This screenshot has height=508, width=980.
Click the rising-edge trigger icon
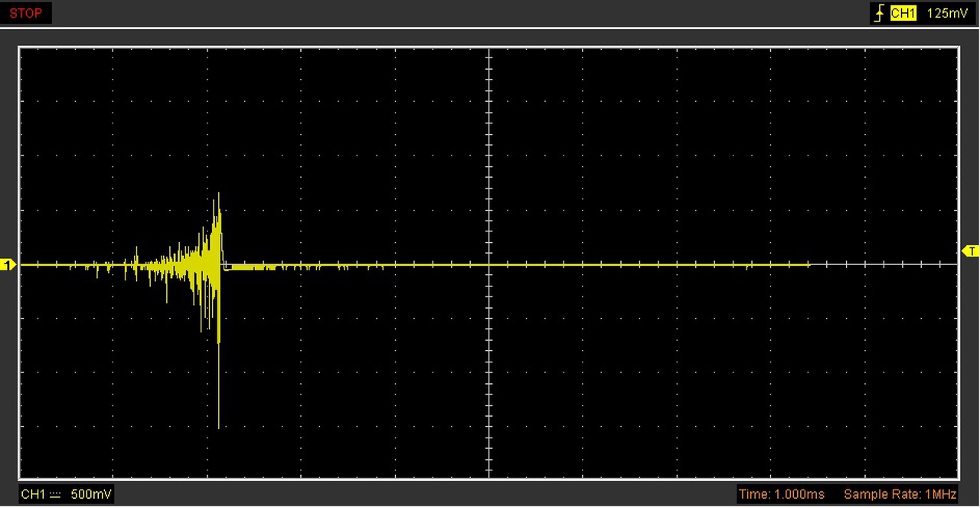(880, 13)
